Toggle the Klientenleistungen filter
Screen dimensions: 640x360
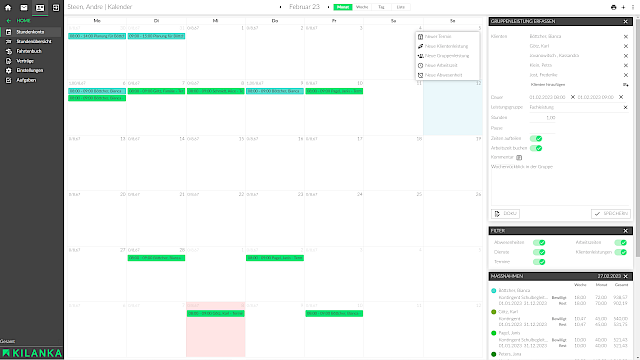point(620,252)
